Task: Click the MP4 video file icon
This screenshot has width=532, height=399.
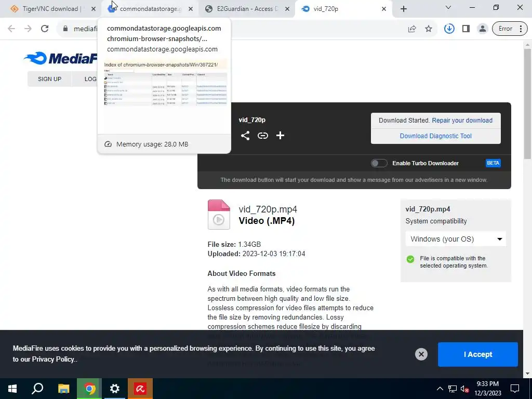Action: tap(219, 215)
